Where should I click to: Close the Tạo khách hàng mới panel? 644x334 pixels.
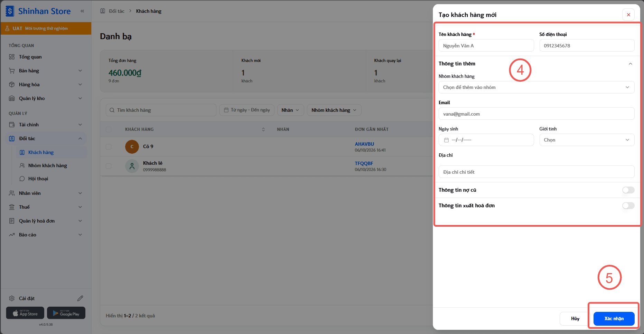click(628, 15)
